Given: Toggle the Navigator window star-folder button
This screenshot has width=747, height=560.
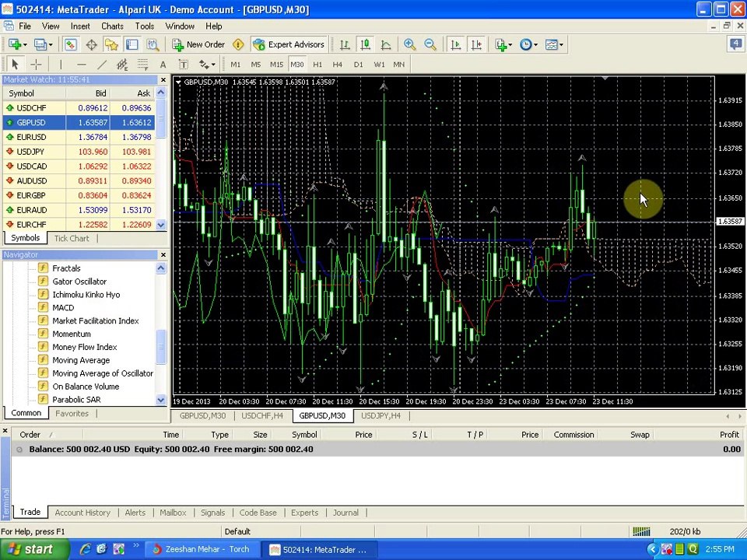Looking at the screenshot, I should (x=111, y=45).
